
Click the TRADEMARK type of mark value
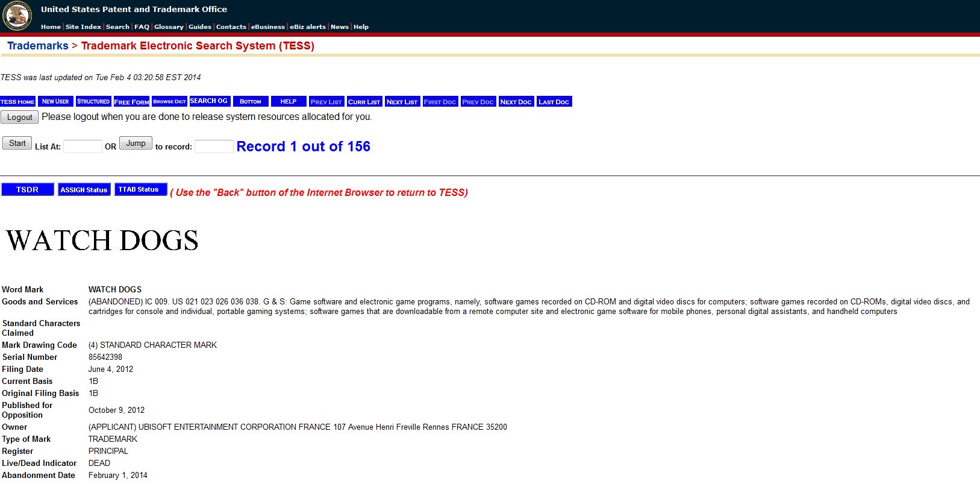pyautogui.click(x=113, y=439)
